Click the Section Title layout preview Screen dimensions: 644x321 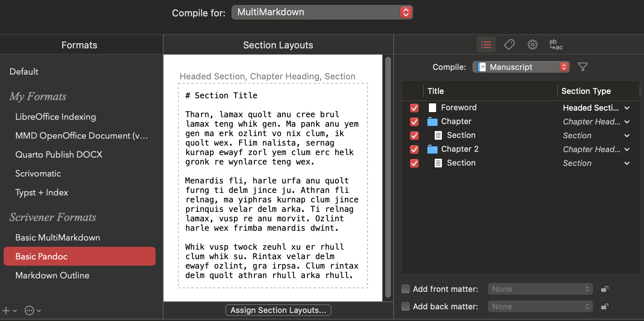click(x=273, y=186)
